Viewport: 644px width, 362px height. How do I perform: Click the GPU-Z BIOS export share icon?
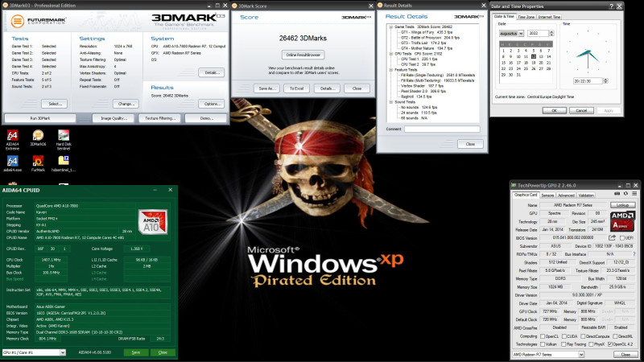613,237
